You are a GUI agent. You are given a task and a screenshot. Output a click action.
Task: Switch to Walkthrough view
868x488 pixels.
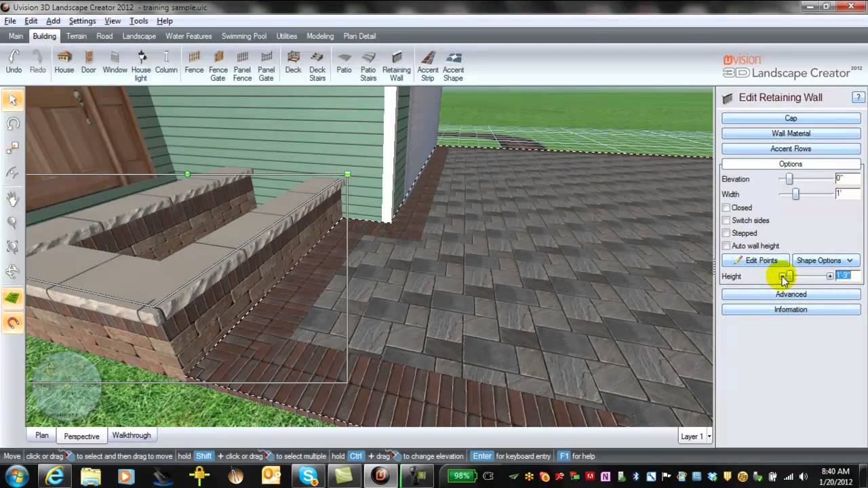point(132,435)
